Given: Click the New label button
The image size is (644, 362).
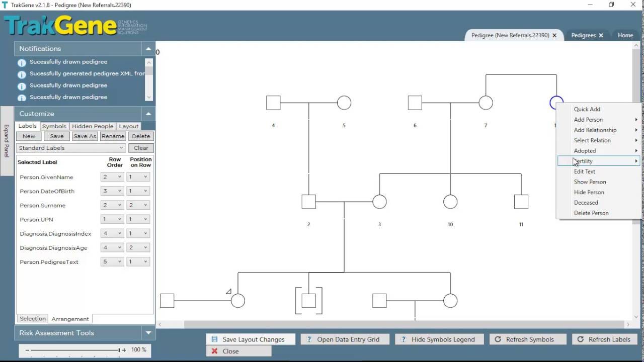Looking at the screenshot, I should [x=29, y=136].
